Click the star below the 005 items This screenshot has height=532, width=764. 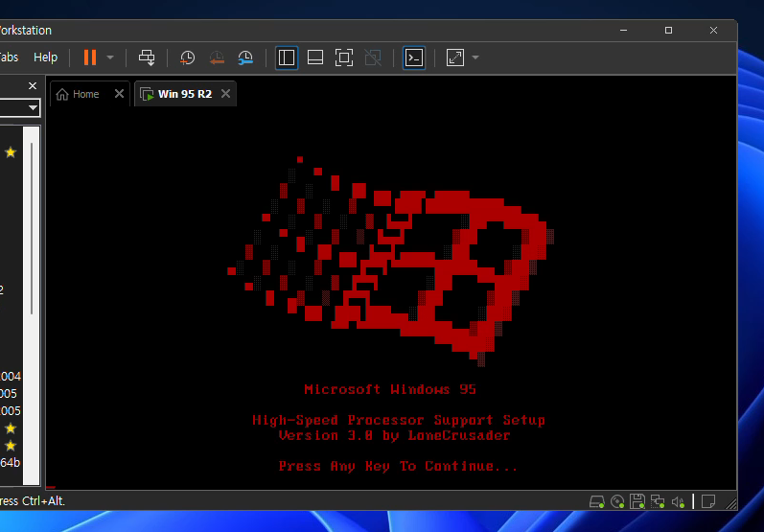coord(11,428)
